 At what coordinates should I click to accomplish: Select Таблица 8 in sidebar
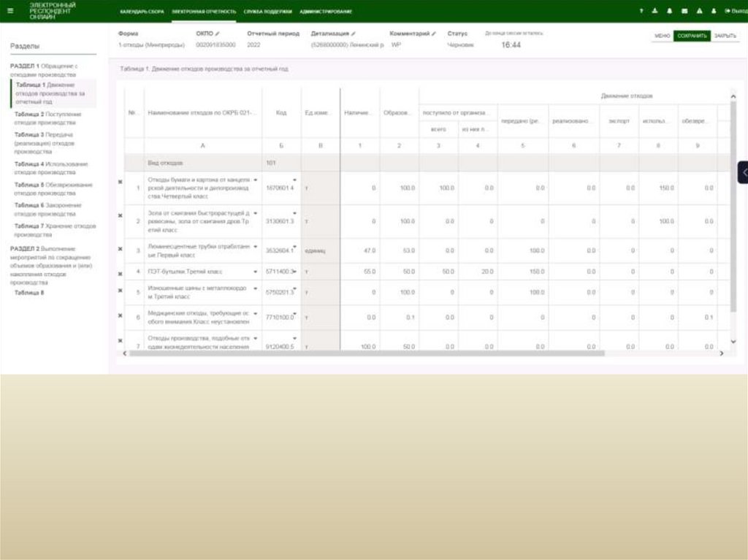click(28, 293)
